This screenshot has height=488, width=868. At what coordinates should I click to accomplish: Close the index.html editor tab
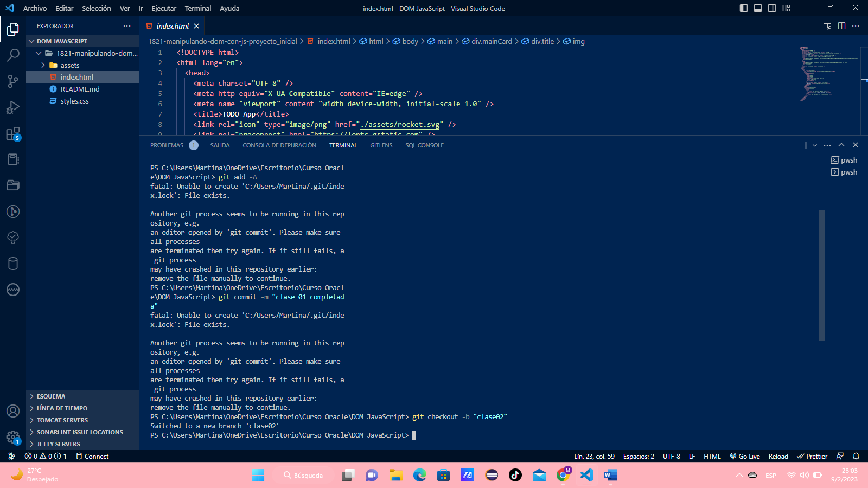point(196,26)
